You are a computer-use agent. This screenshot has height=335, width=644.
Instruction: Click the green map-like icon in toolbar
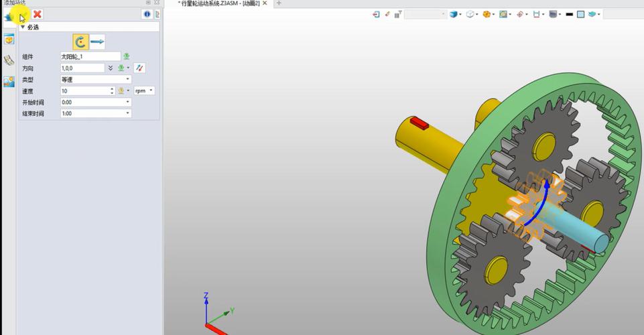(503, 14)
